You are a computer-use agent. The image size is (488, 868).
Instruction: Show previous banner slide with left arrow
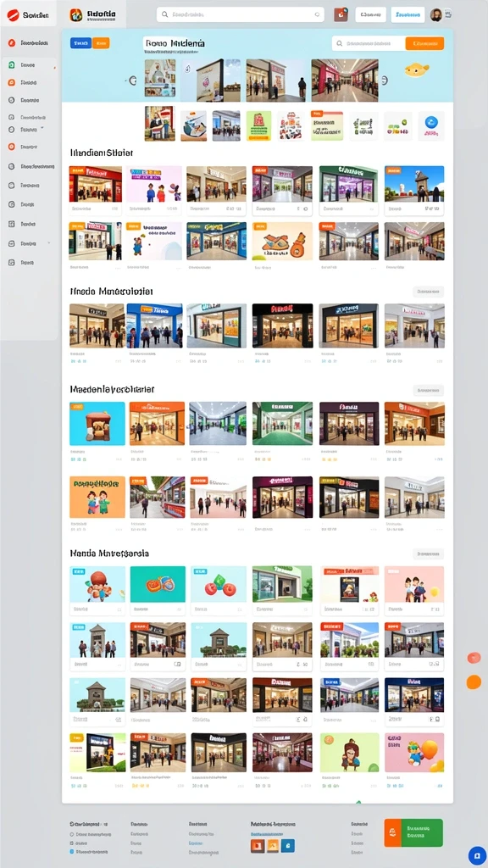point(132,81)
